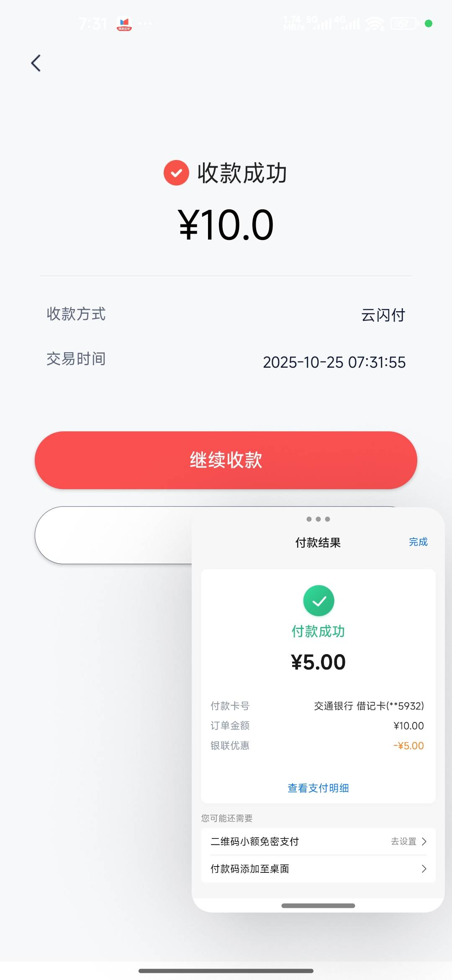Image resolution: width=452 pixels, height=980 pixels.
Task: Tap the green dot status indicator
Action: pos(428,23)
